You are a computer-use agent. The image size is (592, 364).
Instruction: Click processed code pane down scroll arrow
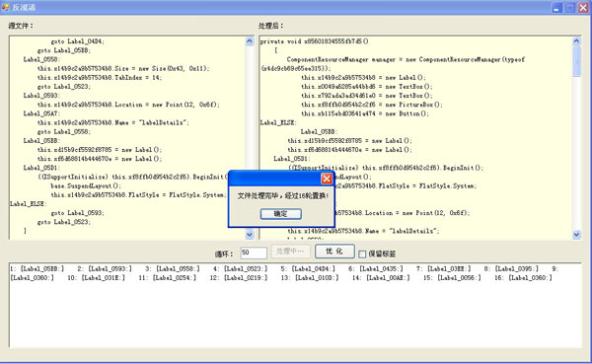coord(576,235)
